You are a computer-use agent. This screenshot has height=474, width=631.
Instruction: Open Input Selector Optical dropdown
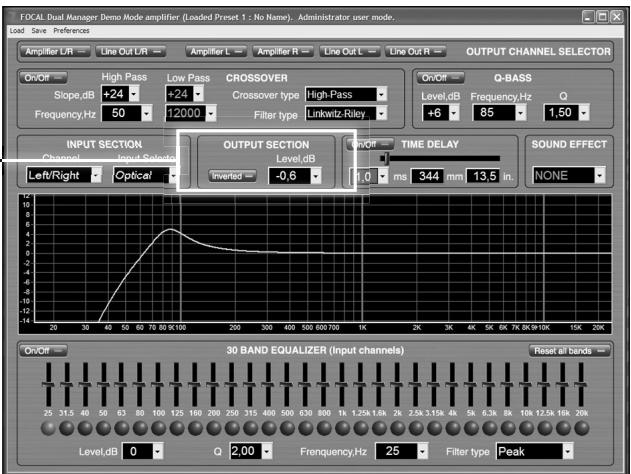click(173, 175)
